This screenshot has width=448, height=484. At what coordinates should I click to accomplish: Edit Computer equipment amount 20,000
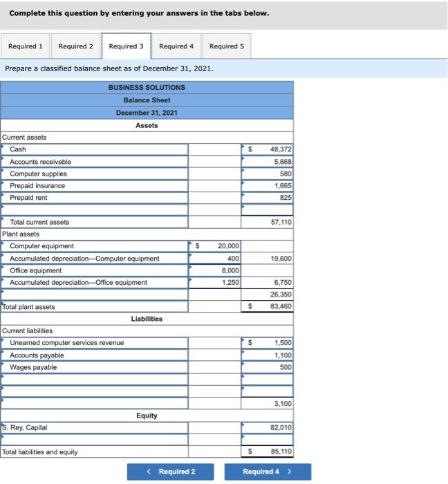pos(215,246)
